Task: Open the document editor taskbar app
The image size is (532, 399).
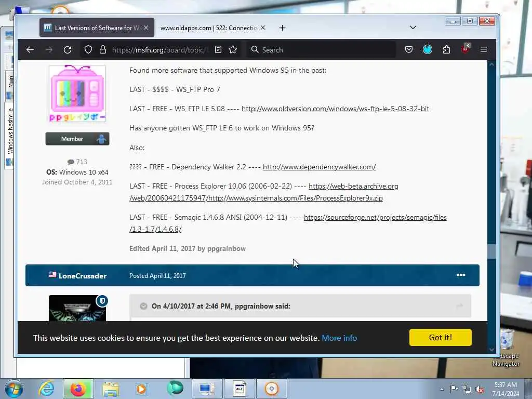Action: 239,389
